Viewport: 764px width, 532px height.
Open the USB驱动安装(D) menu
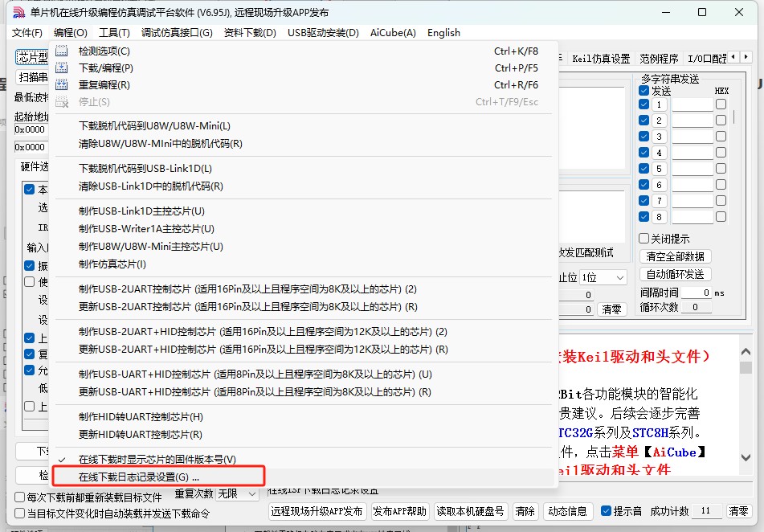(x=323, y=33)
